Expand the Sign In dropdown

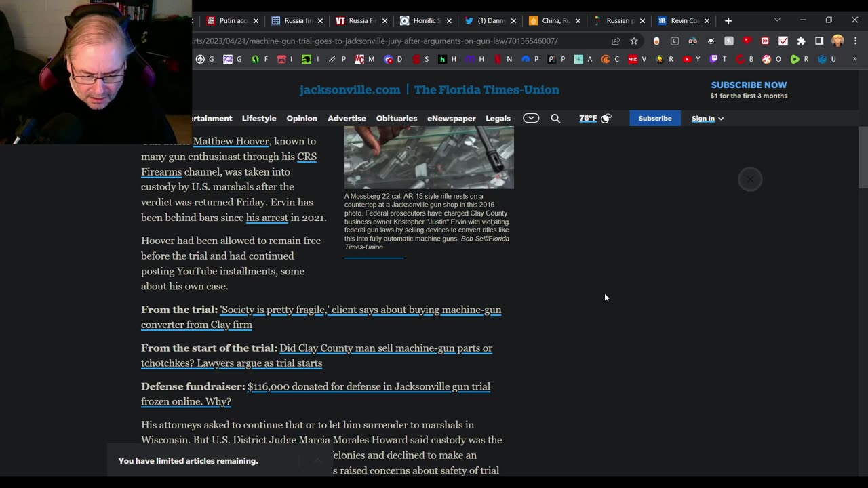[707, 119]
